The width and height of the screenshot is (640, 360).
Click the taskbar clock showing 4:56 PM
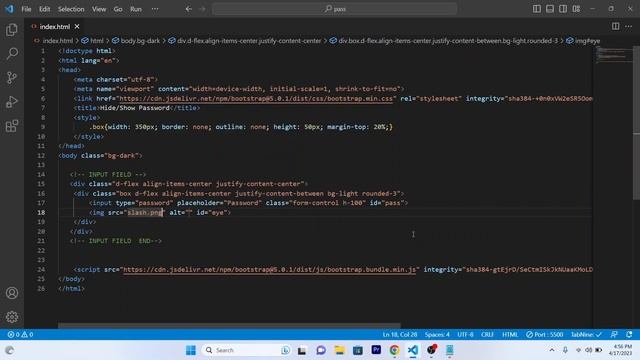pyautogui.click(x=620, y=350)
